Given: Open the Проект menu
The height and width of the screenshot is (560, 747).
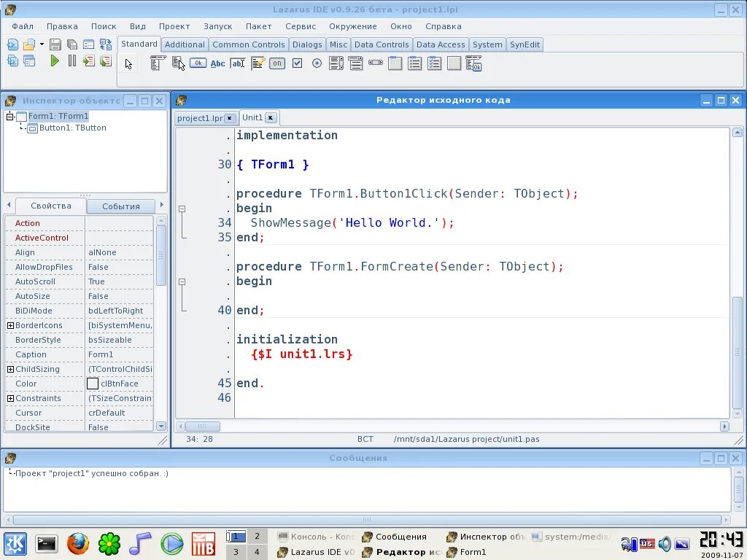Looking at the screenshot, I should 174,26.
